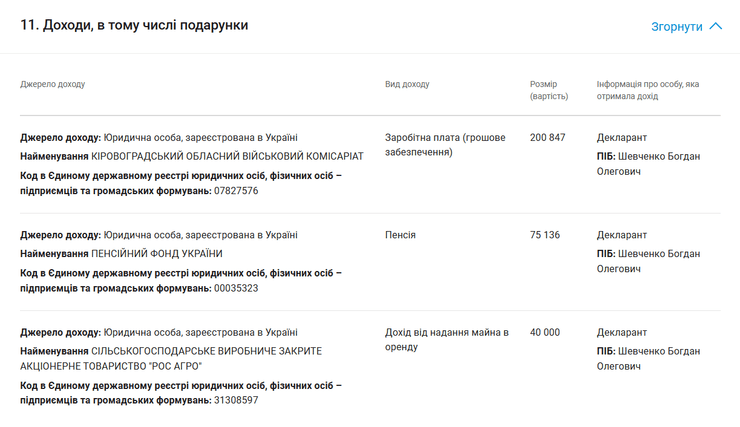Viewport: 740px width, 427px height.
Task: Select the Кіровоградський обласний військовий комісаріат name
Action: (x=227, y=156)
